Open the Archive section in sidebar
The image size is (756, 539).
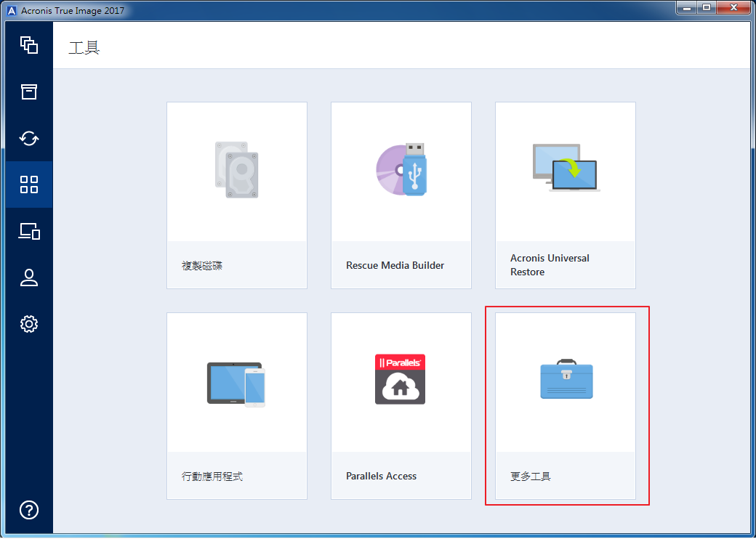[29, 92]
